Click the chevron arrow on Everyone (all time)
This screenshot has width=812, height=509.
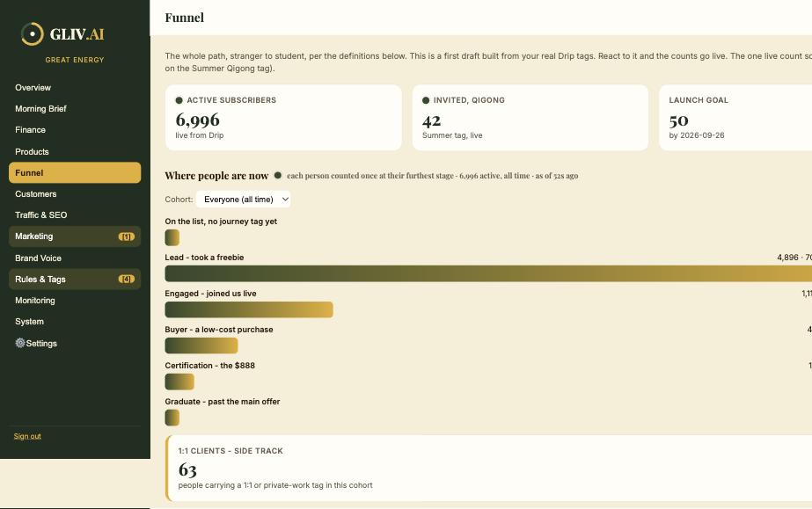tap(285, 200)
